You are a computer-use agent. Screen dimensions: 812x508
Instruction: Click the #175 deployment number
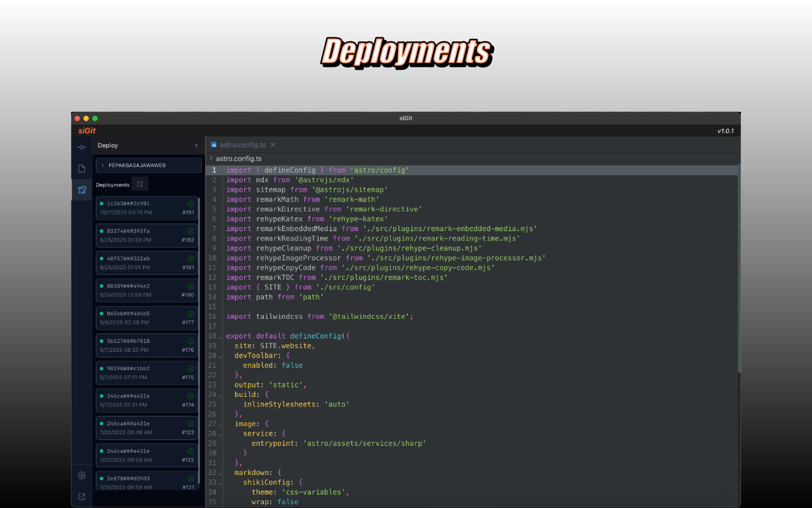(x=188, y=377)
